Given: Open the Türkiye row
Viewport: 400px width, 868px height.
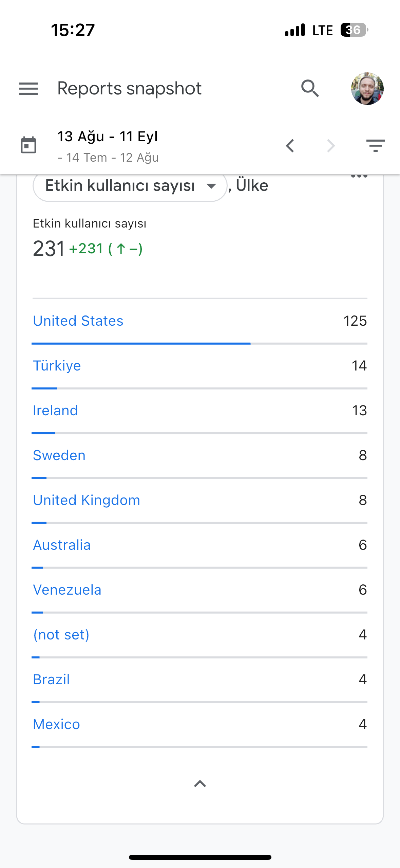Looking at the screenshot, I should pyautogui.click(x=200, y=366).
